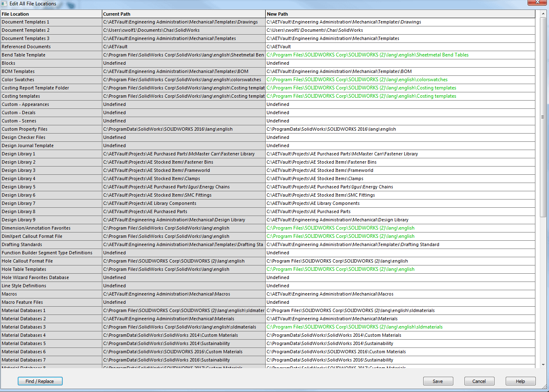Edit New Path for Costing Report Template Folder
Screen dimensions: 549x392
point(400,88)
